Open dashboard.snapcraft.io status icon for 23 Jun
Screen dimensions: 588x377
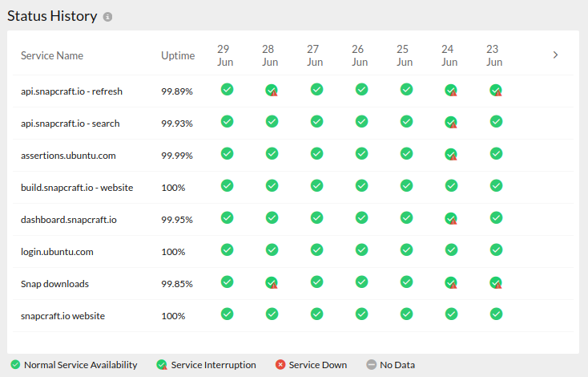pyautogui.click(x=496, y=218)
